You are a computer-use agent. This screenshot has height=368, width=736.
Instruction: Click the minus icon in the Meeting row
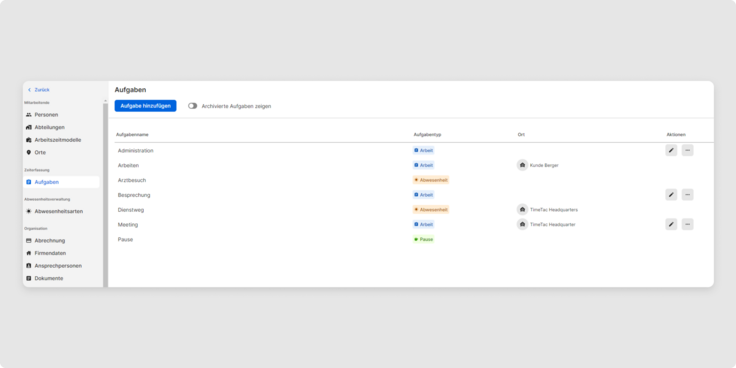pyautogui.click(x=688, y=224)
